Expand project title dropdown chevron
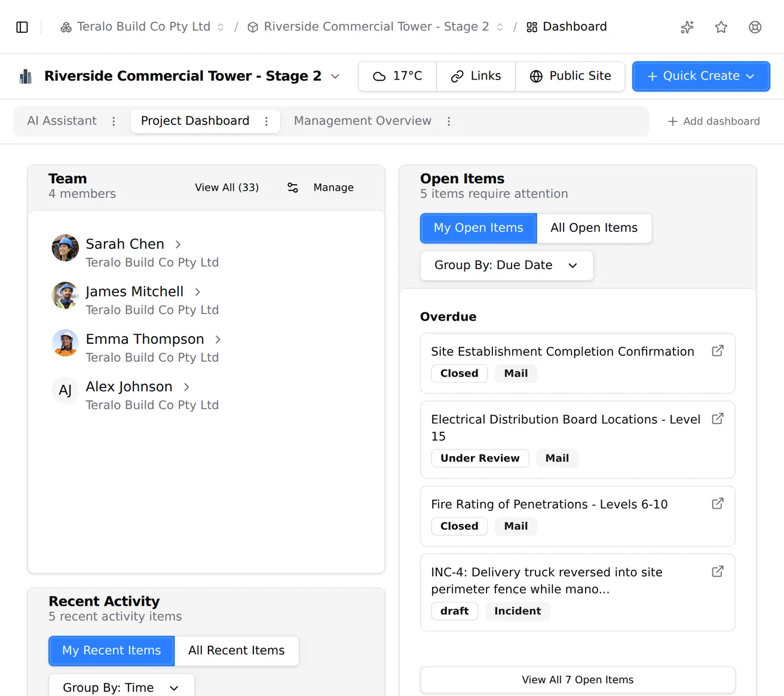Image resolution: width=784 pixels, height=696 pixels. pos(335,76)
